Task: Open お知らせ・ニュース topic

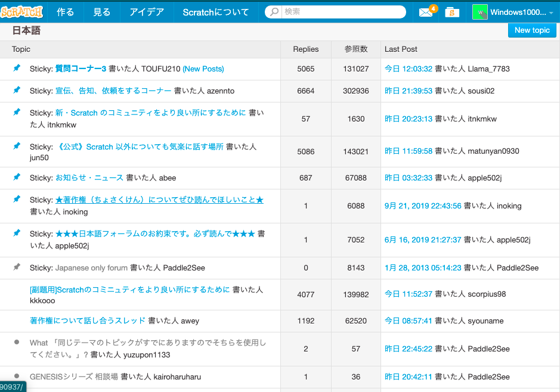Action: (89, 178)
